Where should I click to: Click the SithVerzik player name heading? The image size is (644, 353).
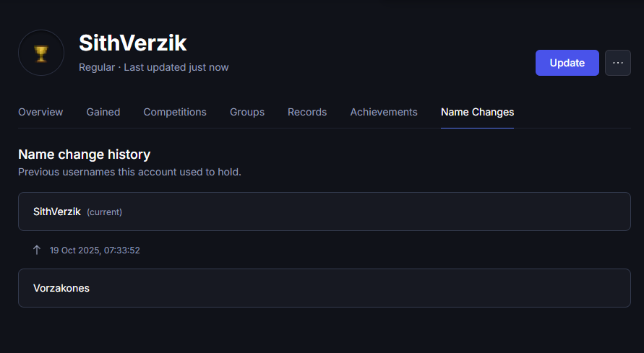pos(132,43)
